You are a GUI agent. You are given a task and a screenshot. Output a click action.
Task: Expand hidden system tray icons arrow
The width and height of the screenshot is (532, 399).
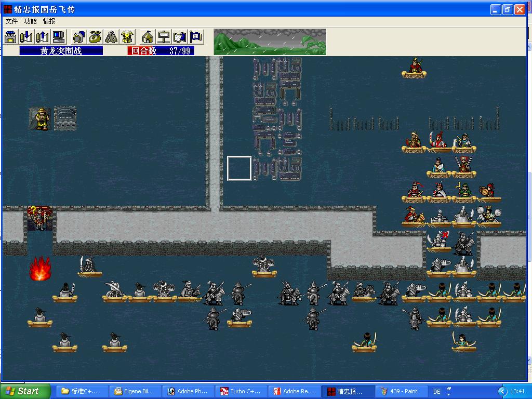pos(502,392)
